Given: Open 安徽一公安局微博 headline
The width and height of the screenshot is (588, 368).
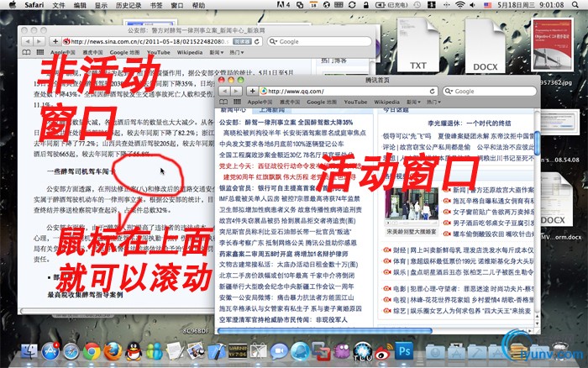Looking at the screenshot, I should 286,297.
